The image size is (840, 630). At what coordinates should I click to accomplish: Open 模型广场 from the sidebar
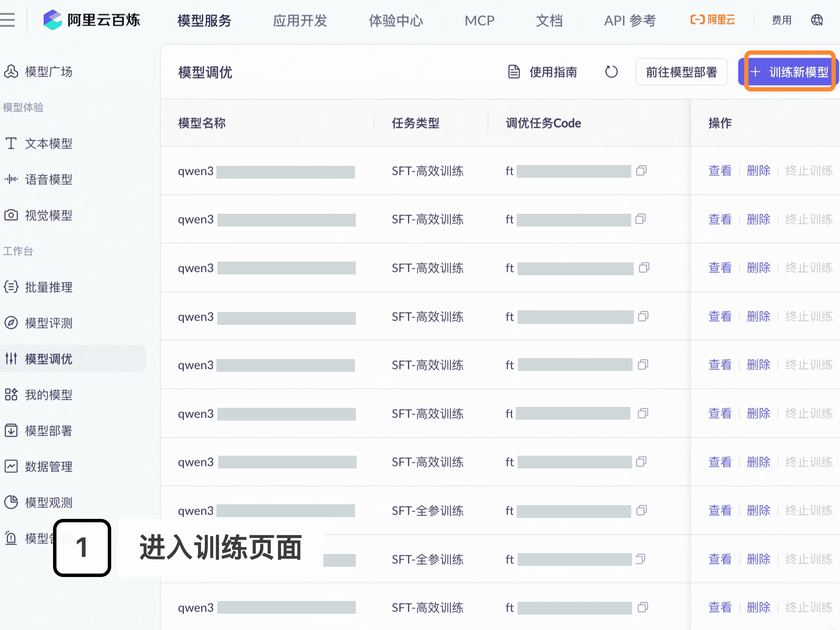tap(48, 71)
